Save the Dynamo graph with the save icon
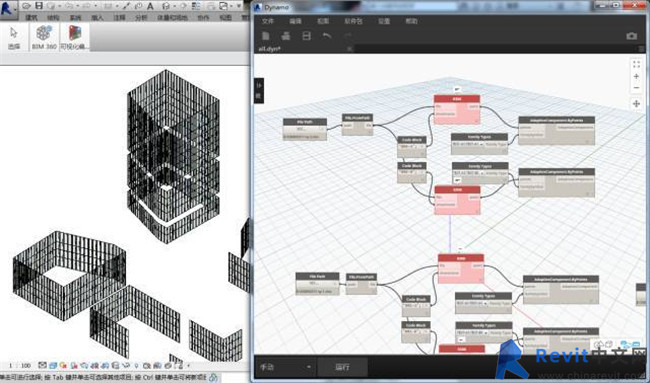 coord(306,36)
